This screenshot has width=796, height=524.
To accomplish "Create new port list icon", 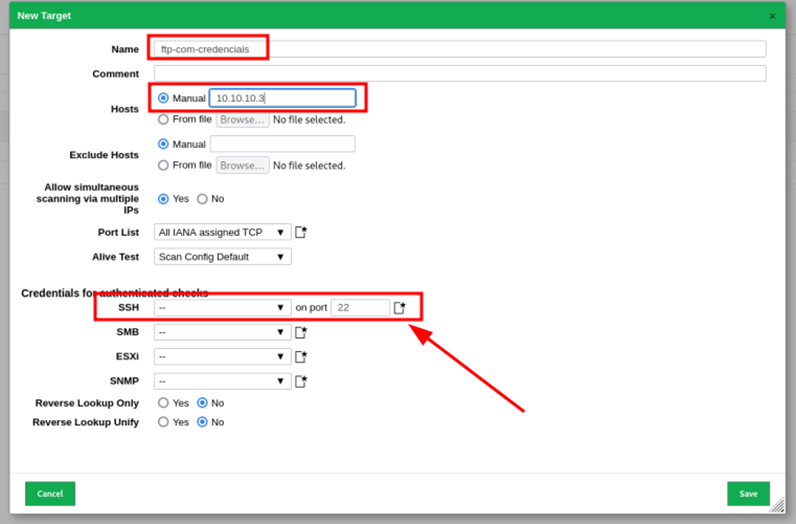I will pyautogui.click(x=301, y=232).
